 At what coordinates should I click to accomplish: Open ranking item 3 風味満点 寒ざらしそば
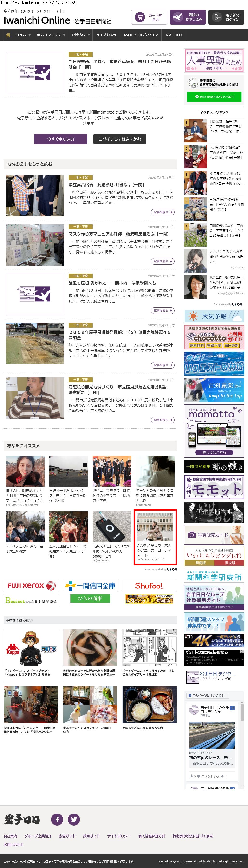(214, 183)
